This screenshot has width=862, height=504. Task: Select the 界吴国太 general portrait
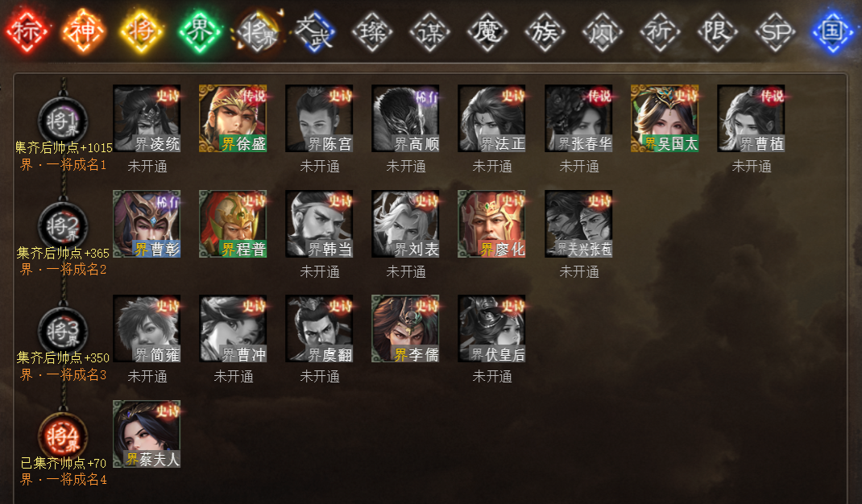[x=665, y=118]
